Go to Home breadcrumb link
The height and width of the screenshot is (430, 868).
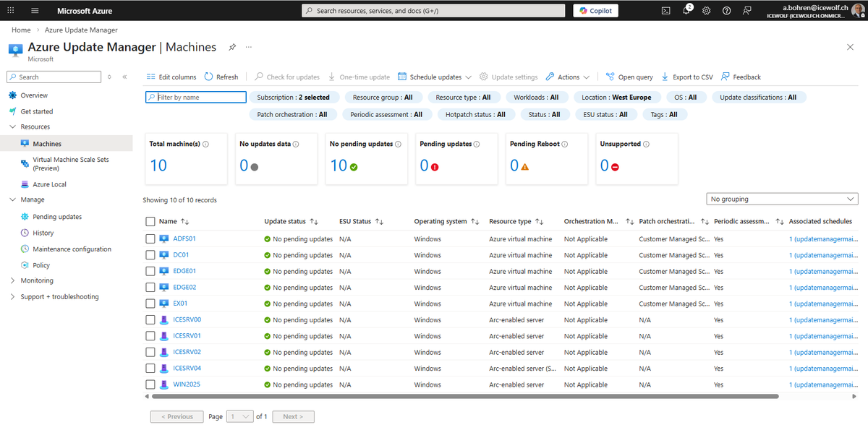click(x=21, y=30)
